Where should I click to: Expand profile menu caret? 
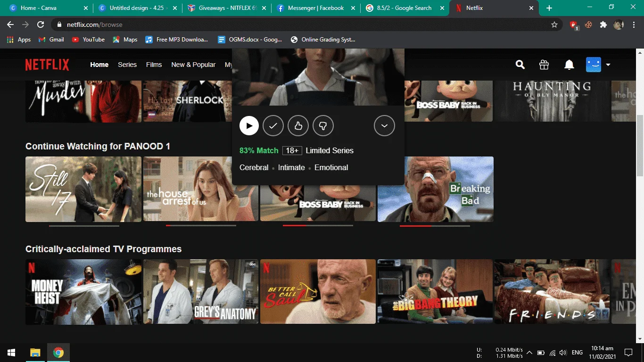[608, 65]
